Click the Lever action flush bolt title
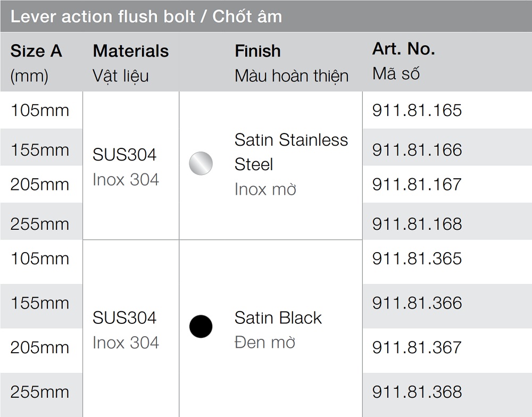532x417 pixels. point(146,16)
